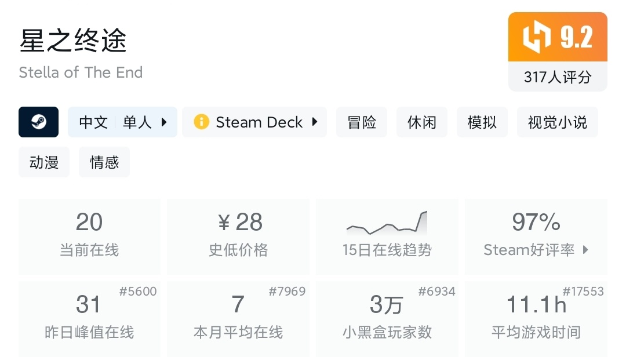
Task: Click the 平均游戏时间 11.1h card
Action: (x=536, y=318)
